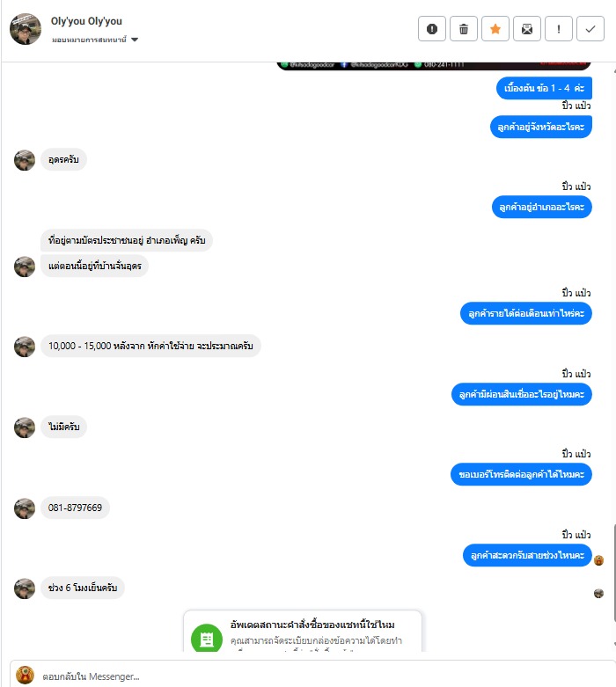Click green order status icon
This screenshot has width=616, height=687.
[x=207, y=639]
